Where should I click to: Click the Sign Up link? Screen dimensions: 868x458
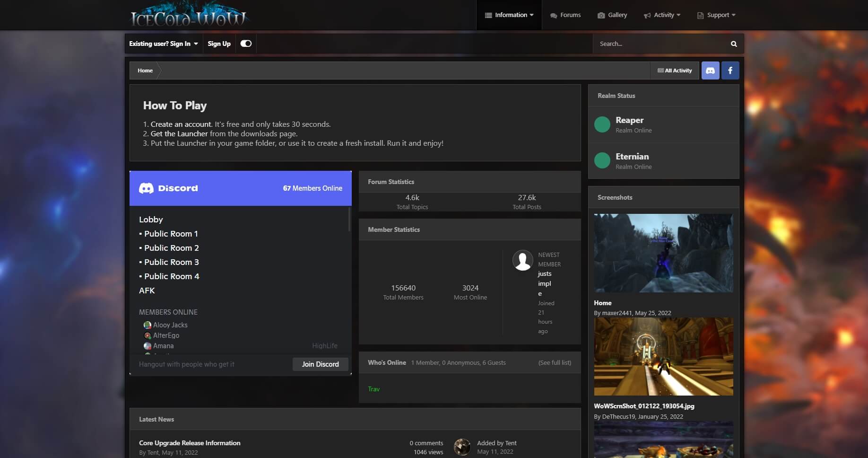[219, 44]
